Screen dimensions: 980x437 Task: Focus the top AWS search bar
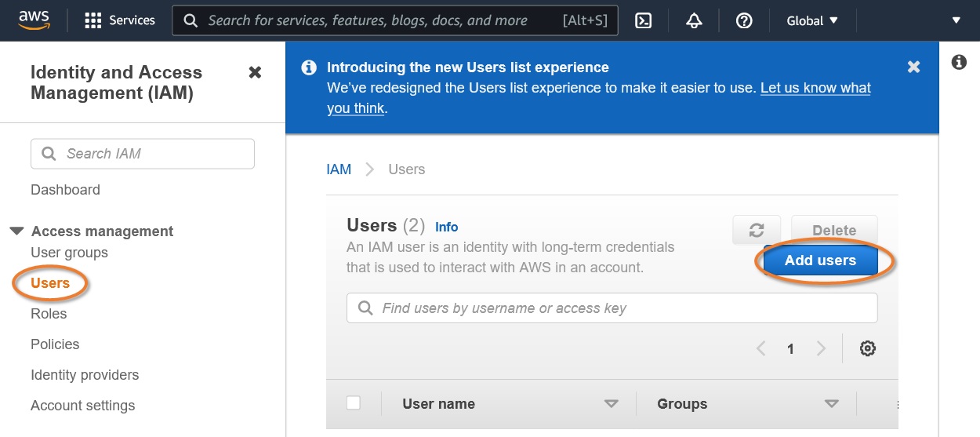pos(395,21)
